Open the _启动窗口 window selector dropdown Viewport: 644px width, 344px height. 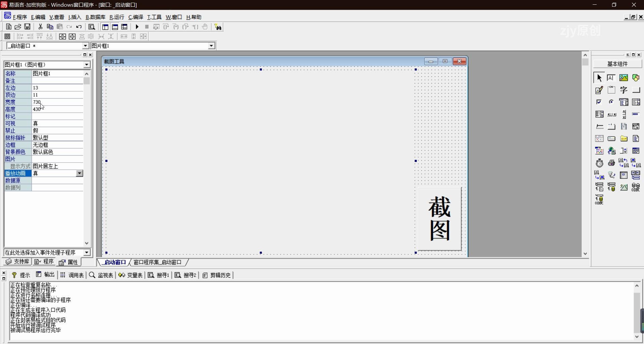[x=85, y=46]
